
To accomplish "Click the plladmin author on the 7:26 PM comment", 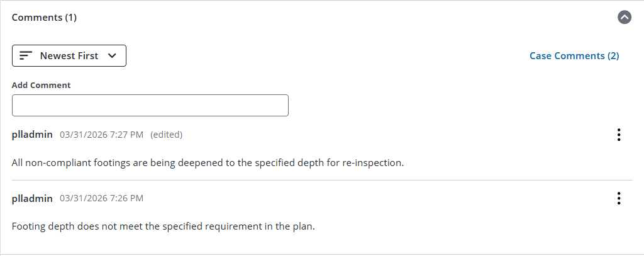I will pyautogui.click(x=32, y=199).
